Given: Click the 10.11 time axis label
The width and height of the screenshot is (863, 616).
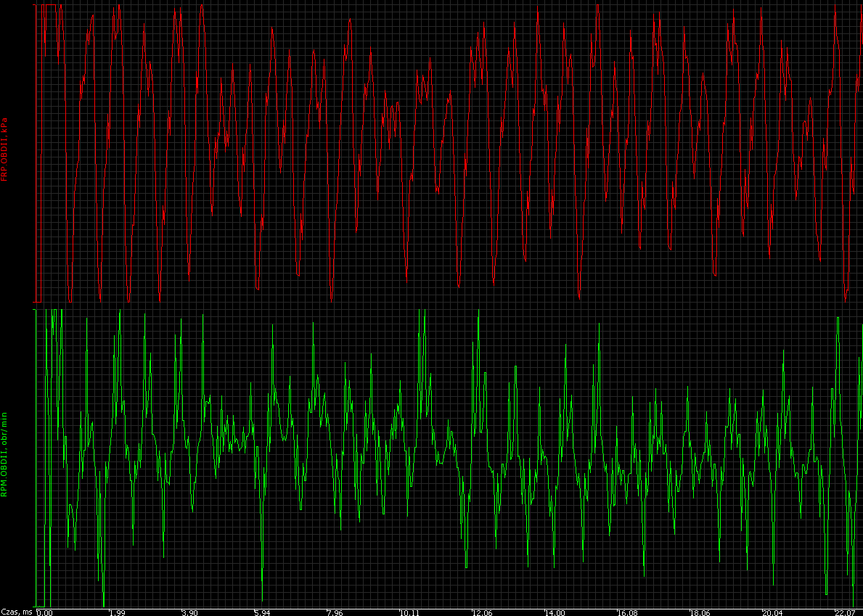Looking at the screenshot, I should point(410,612).
